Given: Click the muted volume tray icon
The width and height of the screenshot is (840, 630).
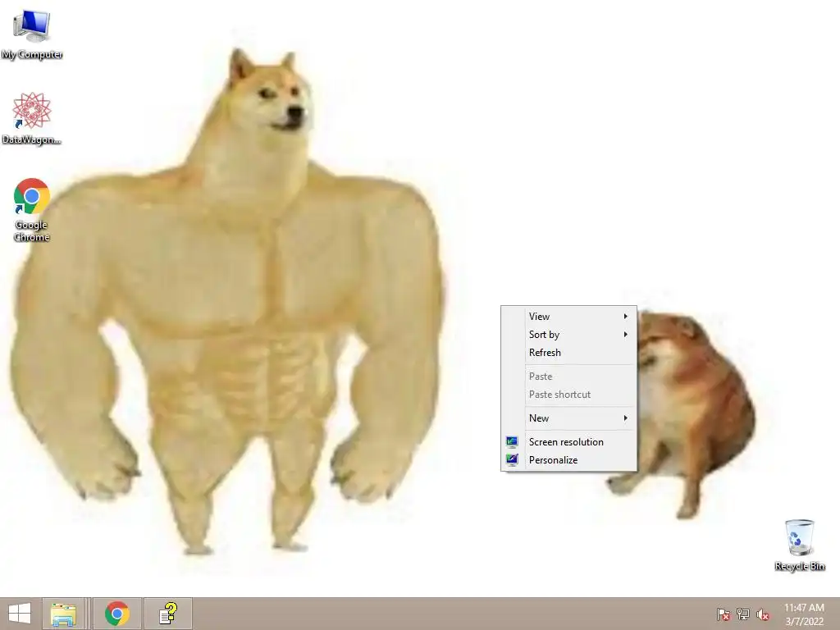Looking at the screenshot, I should coord(763,614).
